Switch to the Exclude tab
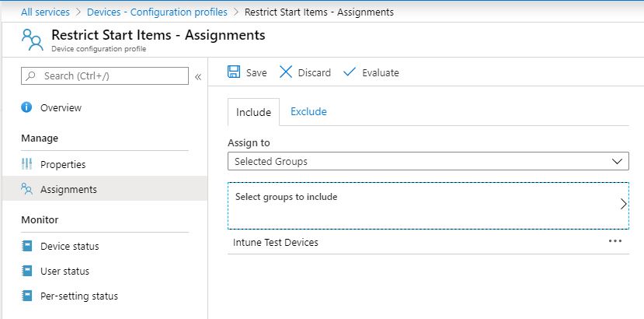 (x=308, y=112)
